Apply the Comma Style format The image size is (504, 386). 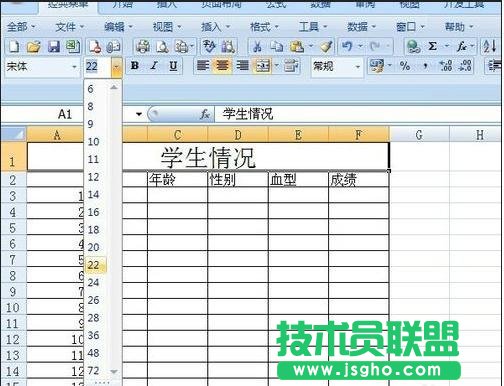coord(425,66)
